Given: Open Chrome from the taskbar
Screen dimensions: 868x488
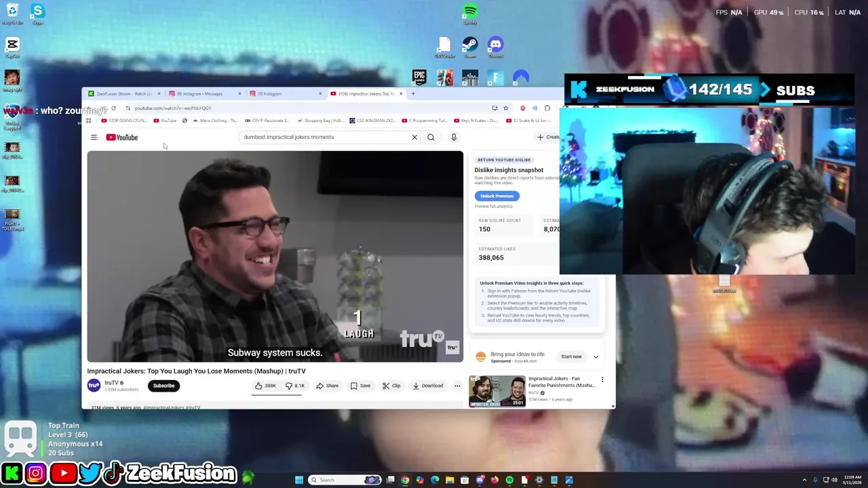Looking at the screenshot, I should [x=405, y=480].
